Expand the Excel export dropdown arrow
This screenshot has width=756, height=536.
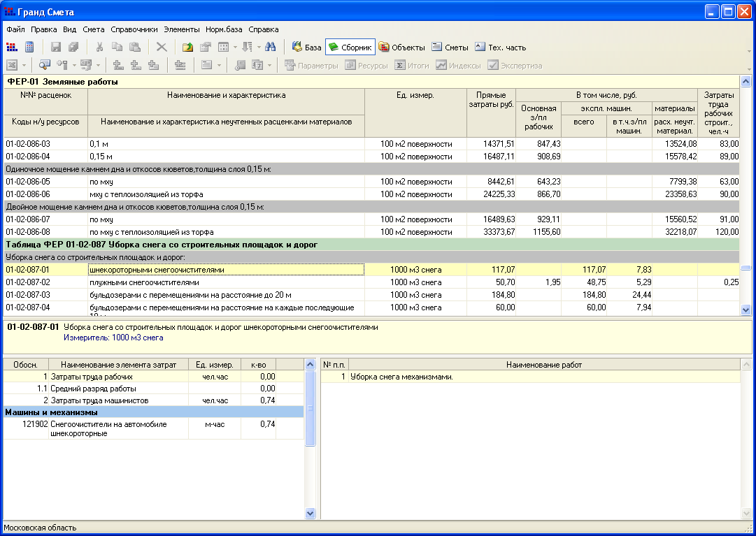click(x=25, y=65)
